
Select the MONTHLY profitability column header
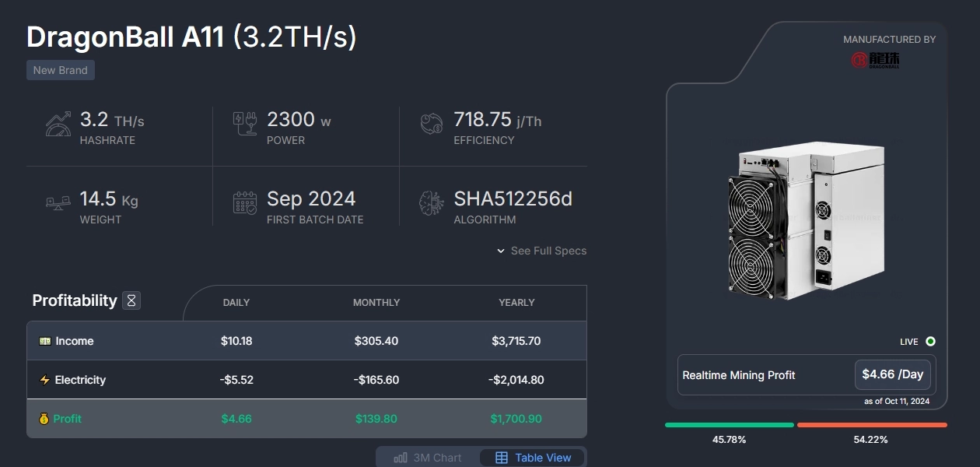pos(376,302)
